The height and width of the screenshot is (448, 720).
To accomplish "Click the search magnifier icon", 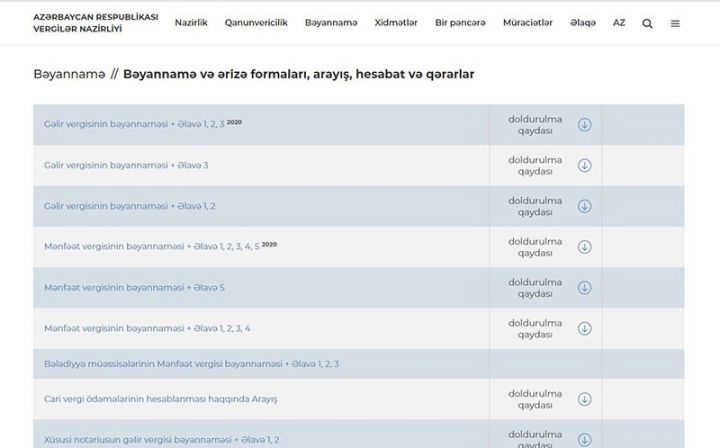I will [647, 23].
